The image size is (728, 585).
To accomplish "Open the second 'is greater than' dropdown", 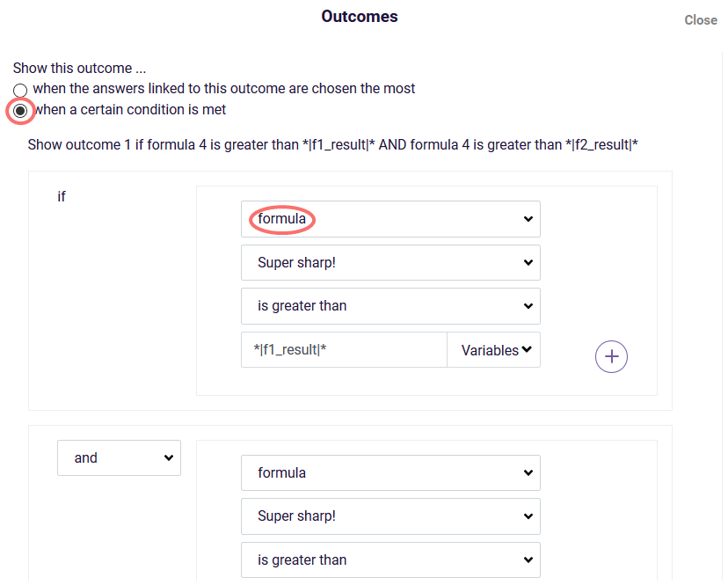I will point(390,559).
